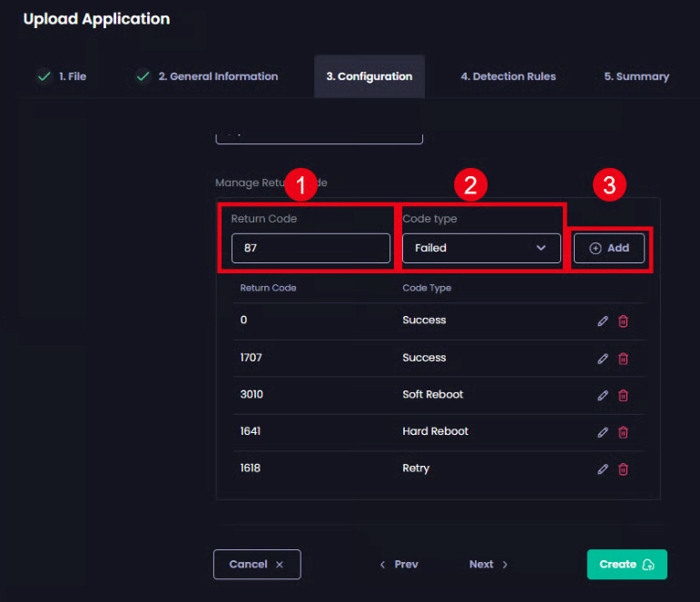This screenshot has height=602, width=700.
Task: Edit the return code 0 row
Action: [x=603, y=321]
